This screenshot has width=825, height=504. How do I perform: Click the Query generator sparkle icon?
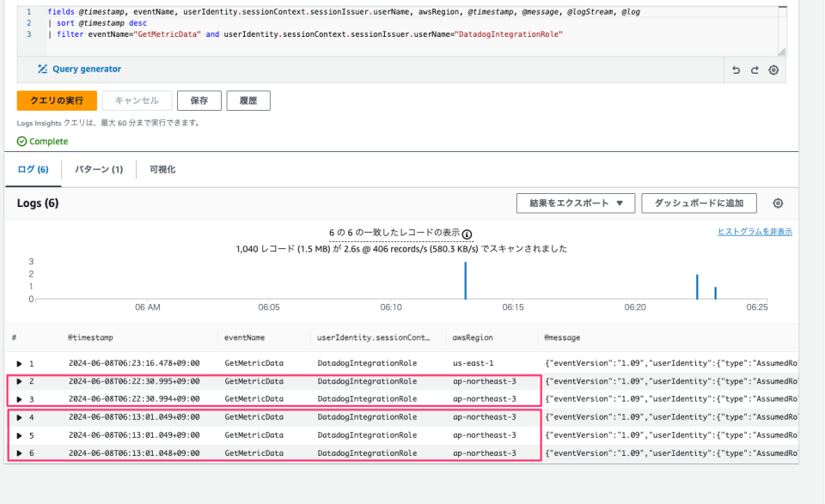tap(41, 69)
